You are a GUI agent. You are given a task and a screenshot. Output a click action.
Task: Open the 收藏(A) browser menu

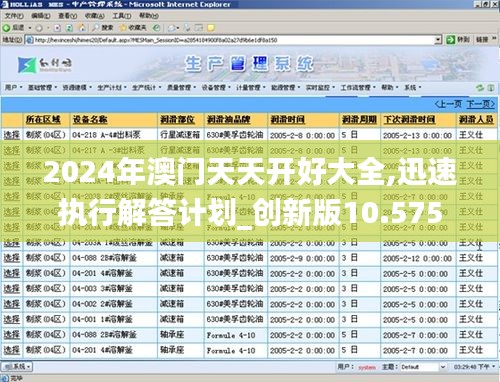(x=95, y=16)
